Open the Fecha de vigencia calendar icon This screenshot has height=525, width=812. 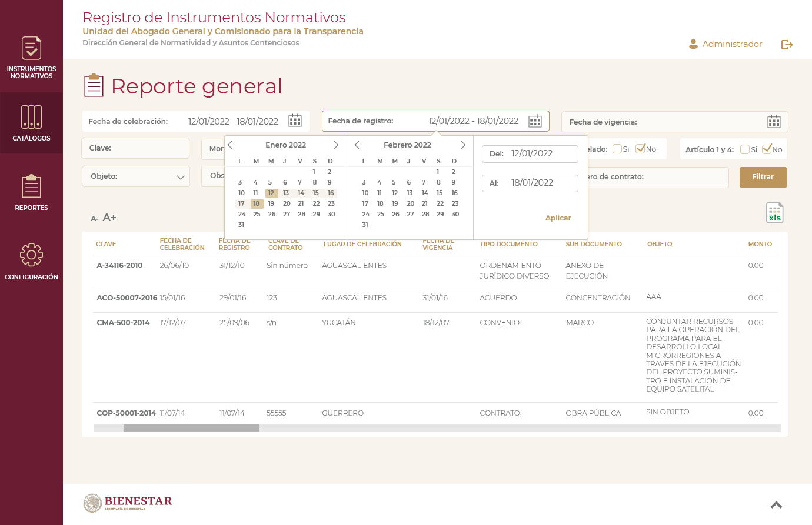(x=774, y=122)
